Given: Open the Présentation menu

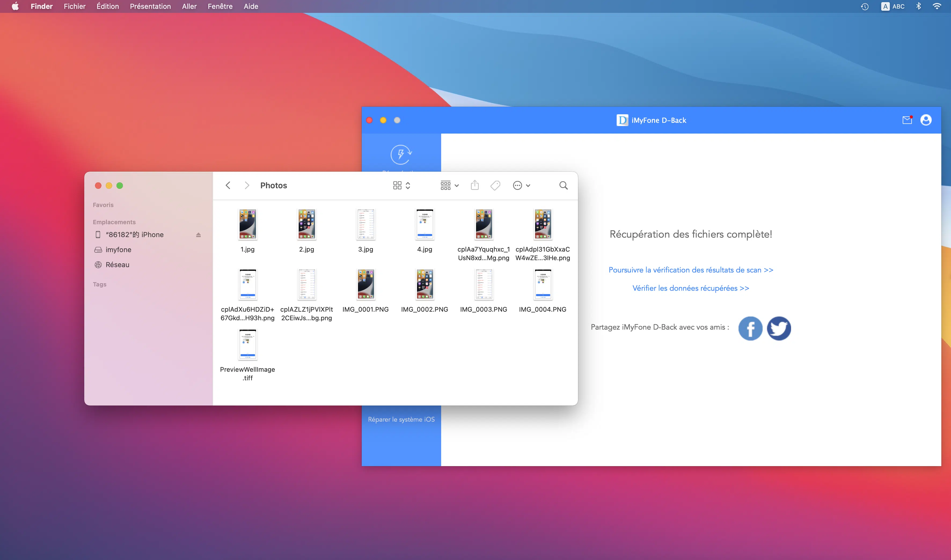Looking at the screenshot, I should tap(150, 6).
